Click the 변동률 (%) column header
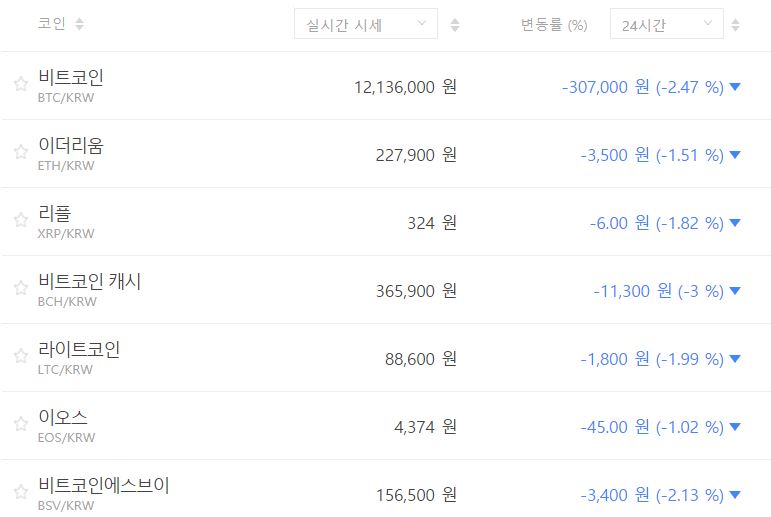The image size is (771, 517). tap(554, 24)
